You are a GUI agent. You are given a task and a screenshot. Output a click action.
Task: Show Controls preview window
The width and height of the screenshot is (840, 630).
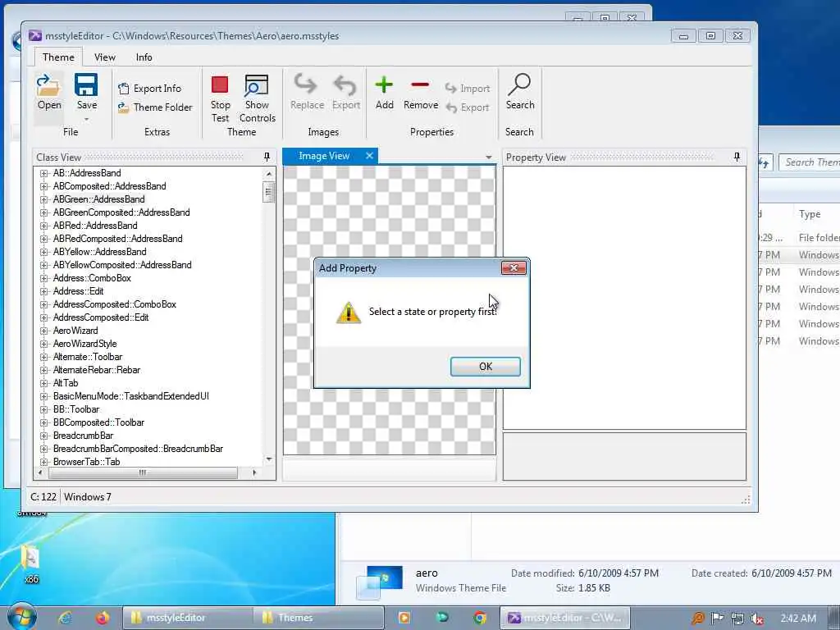click(x=257, y=98)
